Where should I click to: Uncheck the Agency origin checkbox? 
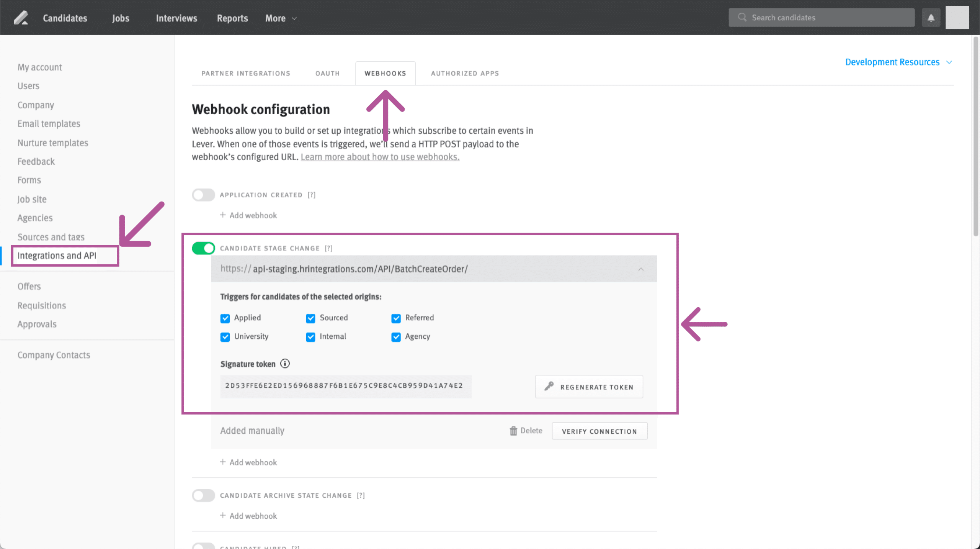tap(396, 337)
